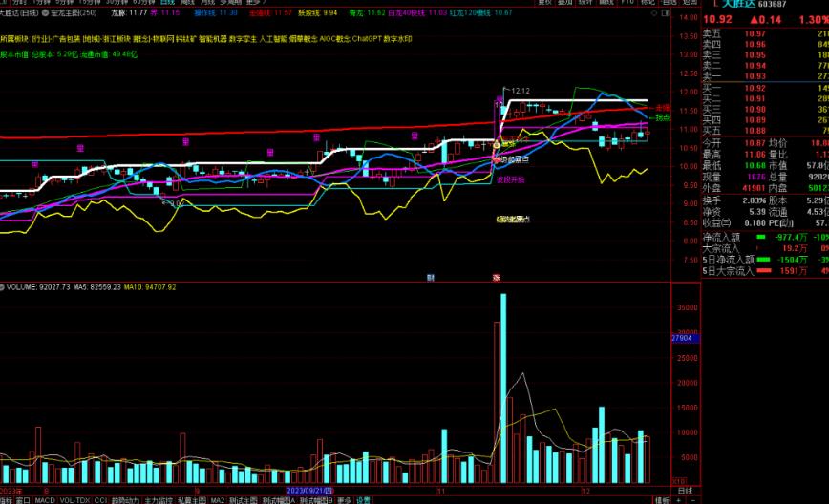Click the 龙脉: 11.77 legend value
Viewport: 829px width, 504px height.
[x=129, y=12]
